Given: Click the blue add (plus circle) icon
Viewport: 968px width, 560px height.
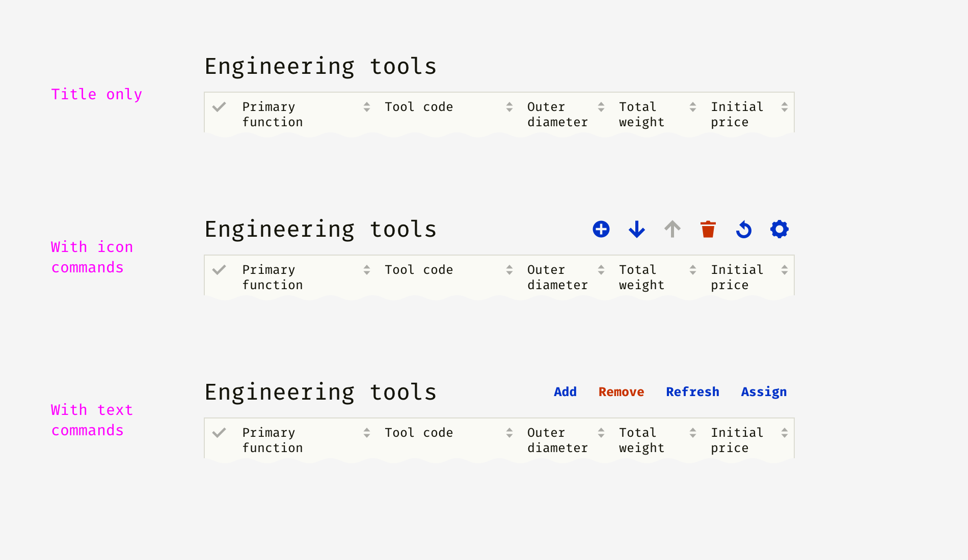Looking at the screenshot, I should (601, 229).
